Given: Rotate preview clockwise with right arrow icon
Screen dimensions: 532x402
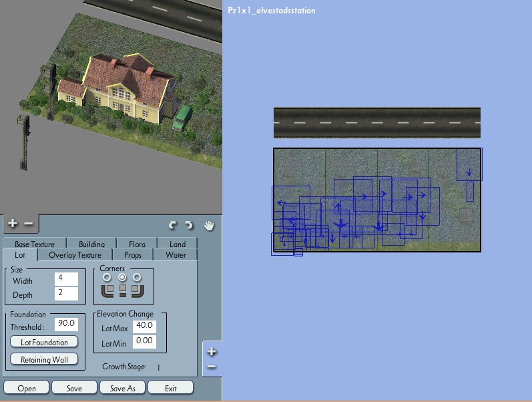Looking at the screenshot, I should (189, 225).
